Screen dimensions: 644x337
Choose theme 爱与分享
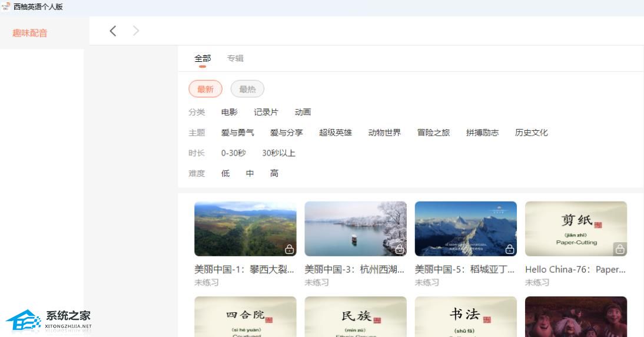point(286,133)
